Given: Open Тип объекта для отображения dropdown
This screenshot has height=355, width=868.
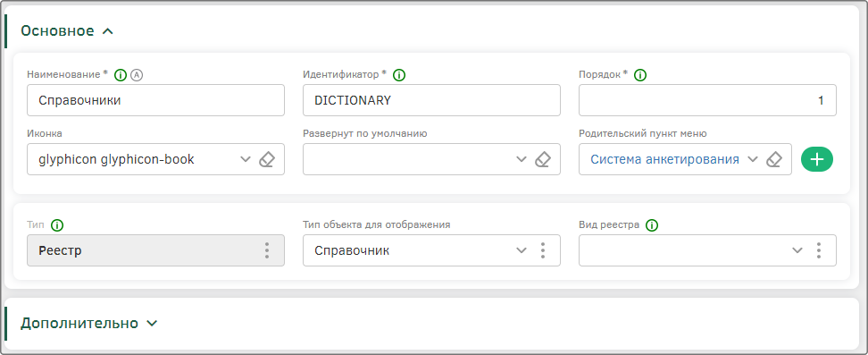Looking at the screenshot, I should tap(522, 250).
